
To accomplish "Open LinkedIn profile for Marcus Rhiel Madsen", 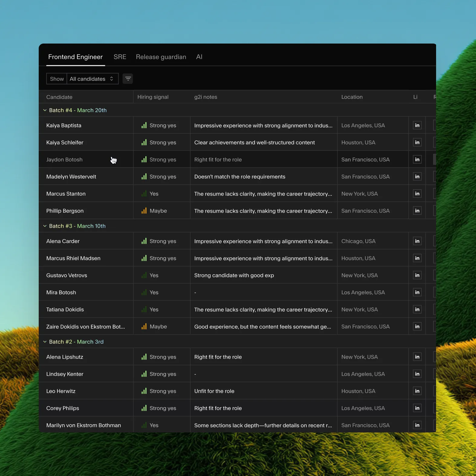I will coord(417,258).
